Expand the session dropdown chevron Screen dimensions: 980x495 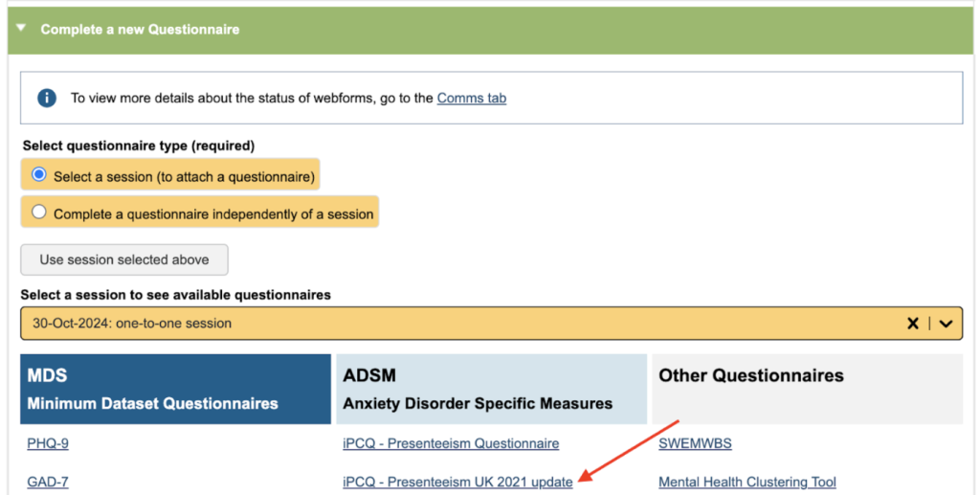(946, 324)
